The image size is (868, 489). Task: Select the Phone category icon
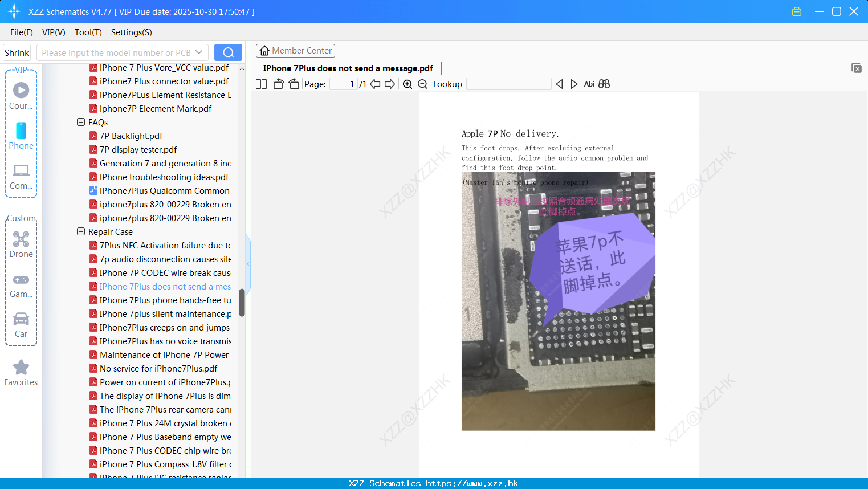pos(21,136)
